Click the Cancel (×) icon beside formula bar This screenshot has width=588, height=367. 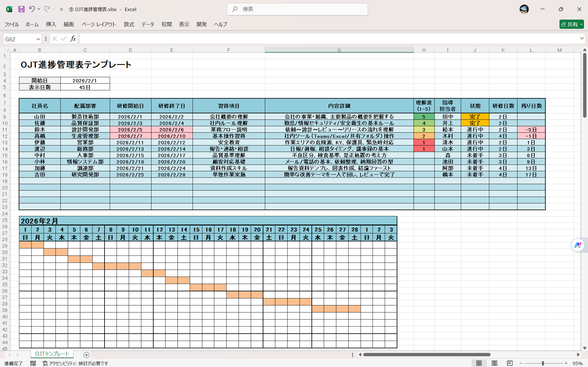[x=54, y=39]
